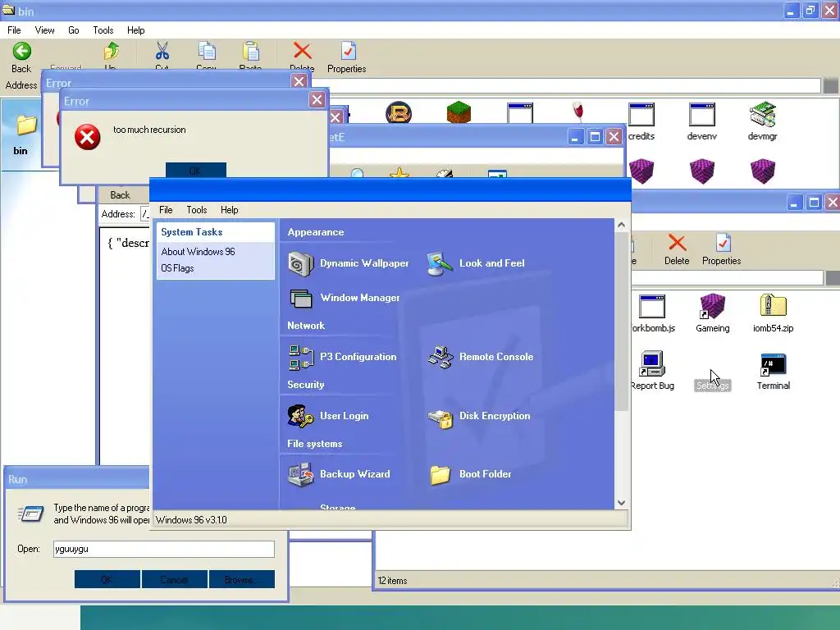This screenshot has width=840, height=630.
Task: Click Delete in the right explorer window
Action: 677,249
